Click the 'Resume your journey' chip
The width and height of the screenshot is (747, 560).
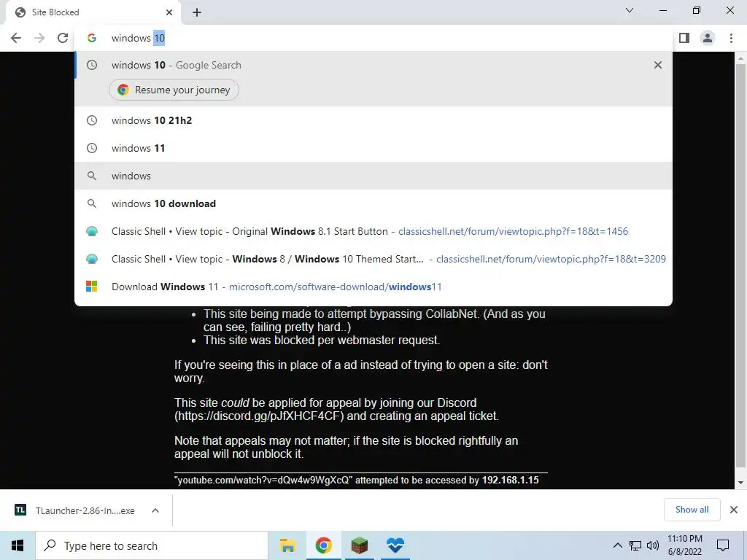174,90
